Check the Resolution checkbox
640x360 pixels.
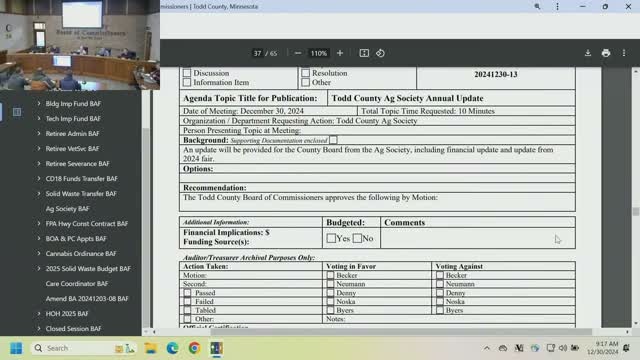(x=305, y=73)
